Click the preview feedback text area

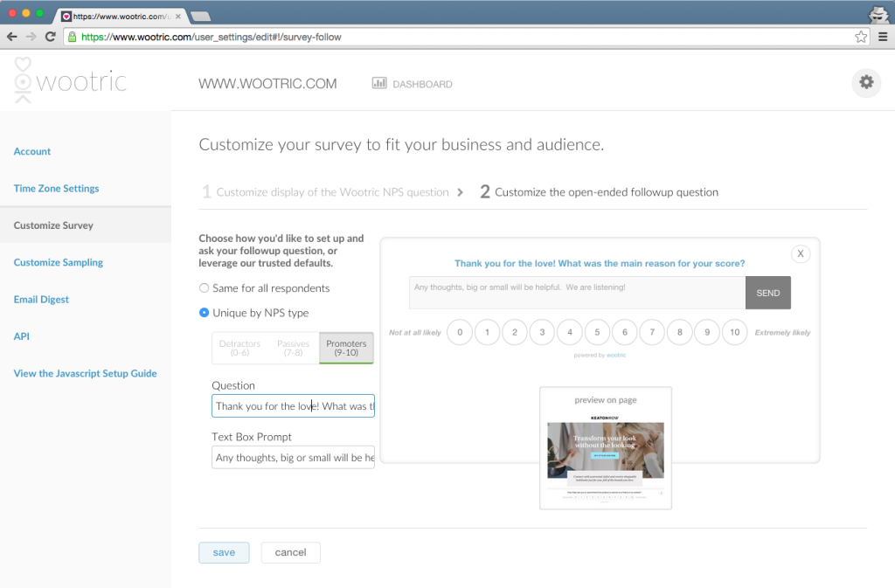point(577,294)
